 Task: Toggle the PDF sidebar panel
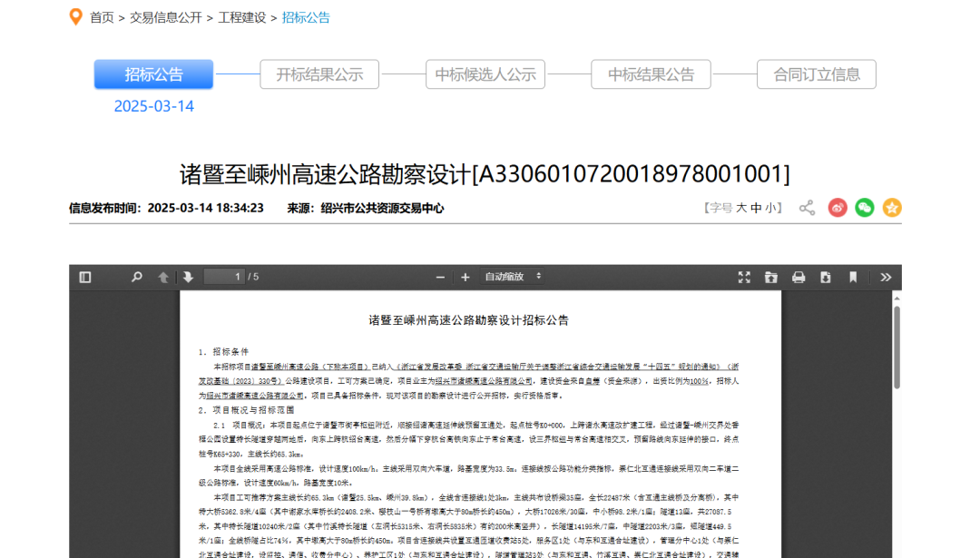[x=85, y=277]
